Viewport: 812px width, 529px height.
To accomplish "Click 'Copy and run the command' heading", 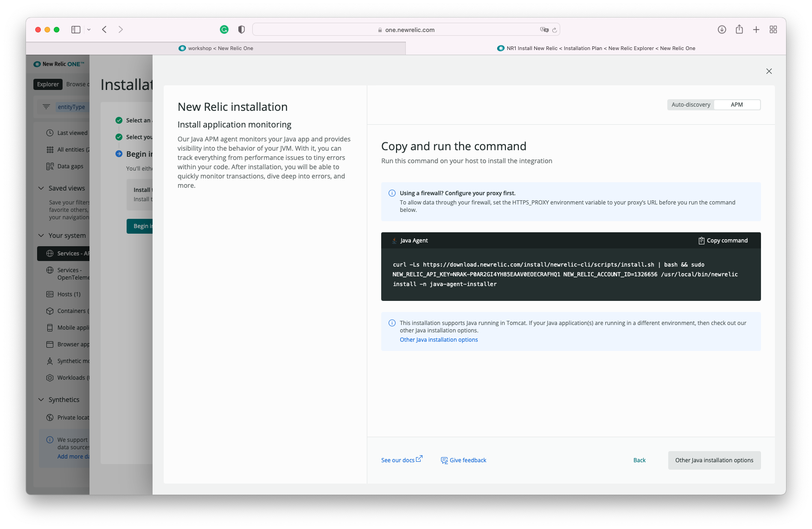I will 454,147.
